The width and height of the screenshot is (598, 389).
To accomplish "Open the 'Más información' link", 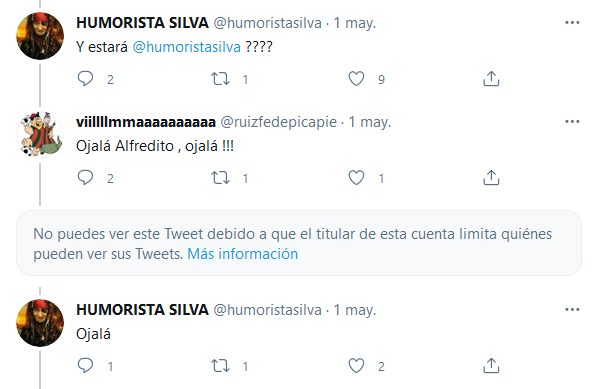I will click(243, 254).
